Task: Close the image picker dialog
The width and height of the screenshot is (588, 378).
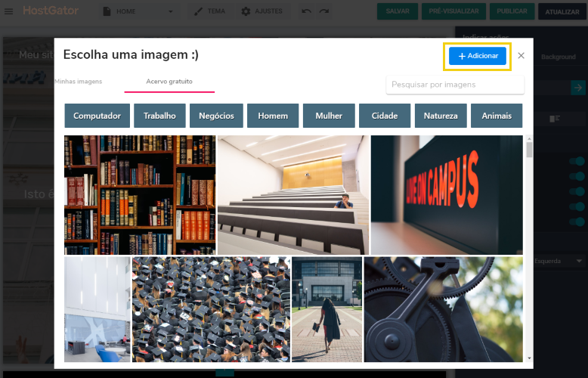Action: (521, 55)
